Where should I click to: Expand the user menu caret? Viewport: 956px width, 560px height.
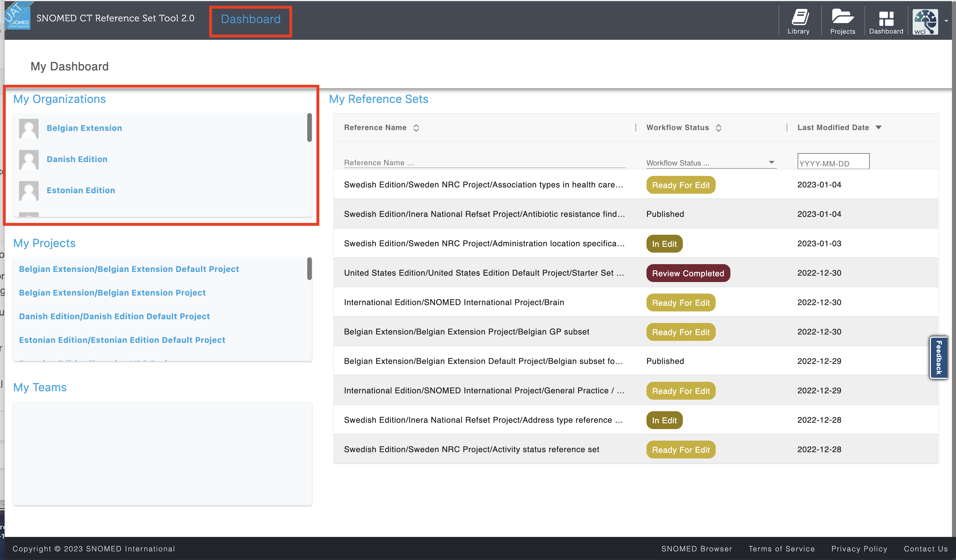(946, 22)
